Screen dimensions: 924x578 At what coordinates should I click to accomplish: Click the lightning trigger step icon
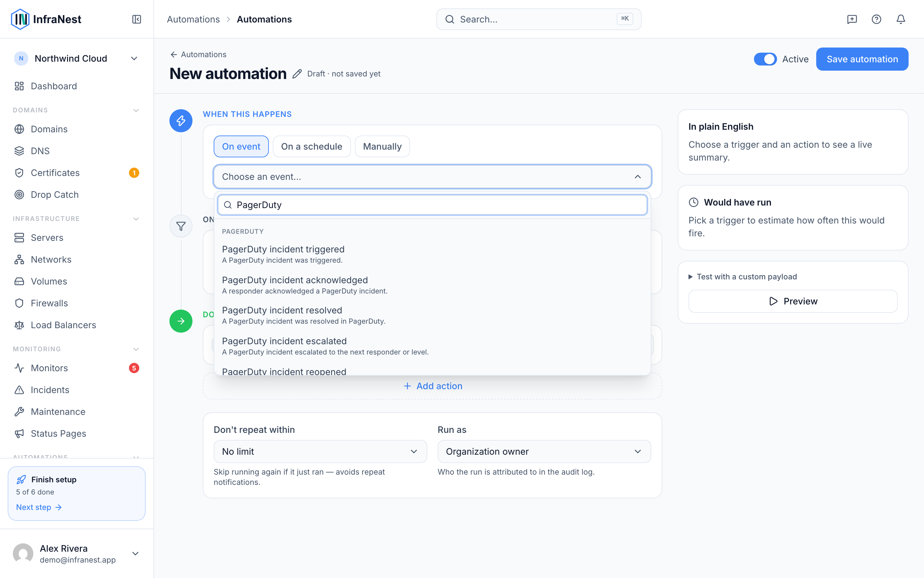181,121
